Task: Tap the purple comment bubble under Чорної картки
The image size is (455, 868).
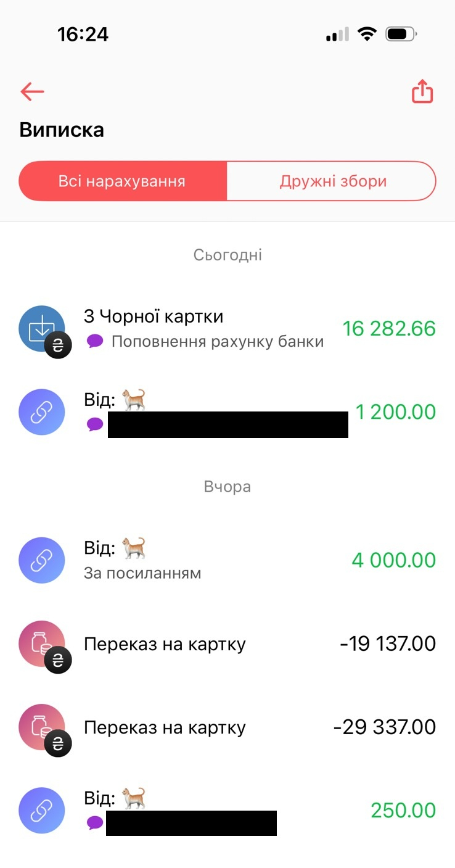Action: click(x=95, y=341)
